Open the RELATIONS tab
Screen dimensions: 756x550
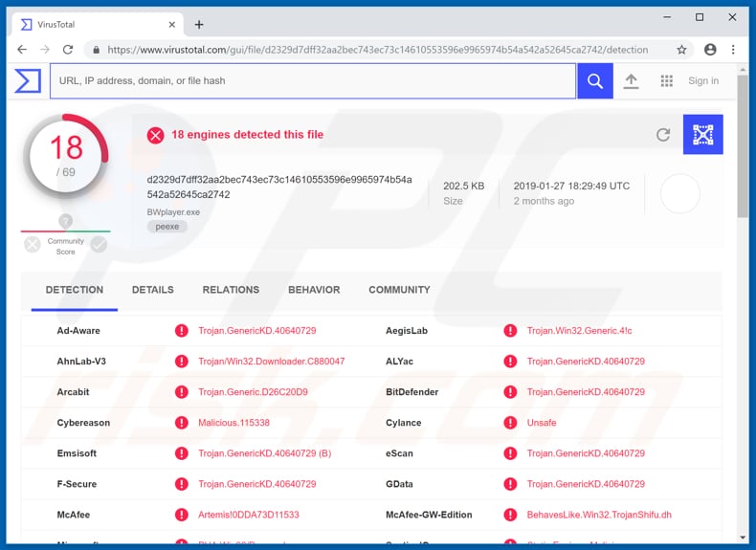[x=231, y=290]
